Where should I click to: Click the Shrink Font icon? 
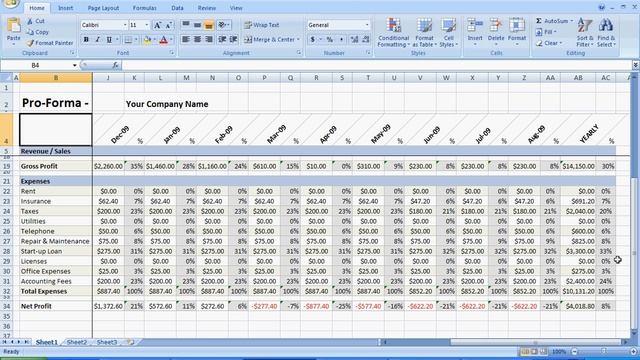click(x=169, y=25)
